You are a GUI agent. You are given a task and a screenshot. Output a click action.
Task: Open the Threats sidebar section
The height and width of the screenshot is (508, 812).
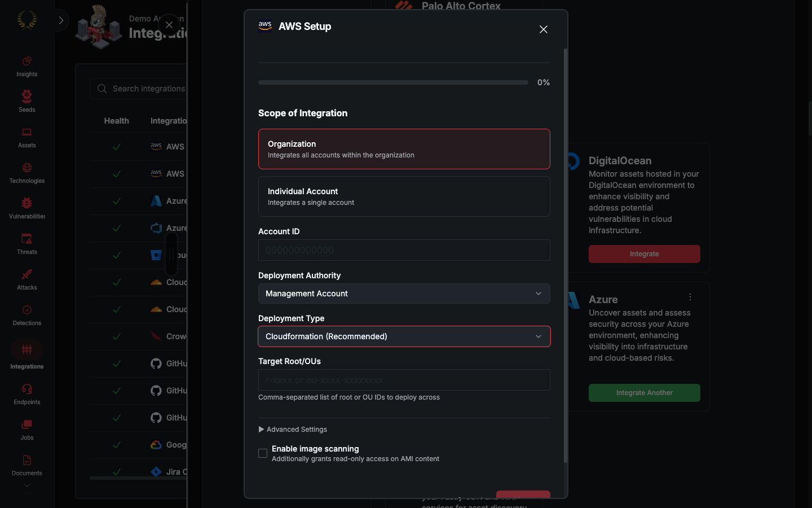pos(27,244)
